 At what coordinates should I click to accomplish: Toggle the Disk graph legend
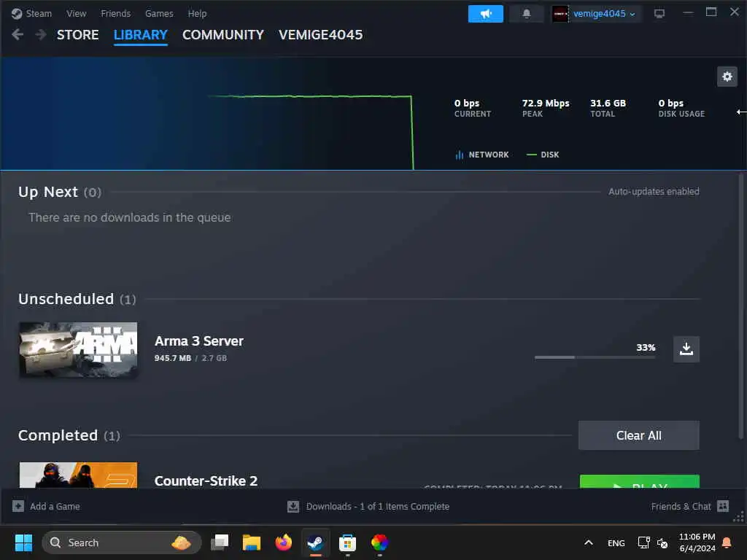tap(543, 155)
